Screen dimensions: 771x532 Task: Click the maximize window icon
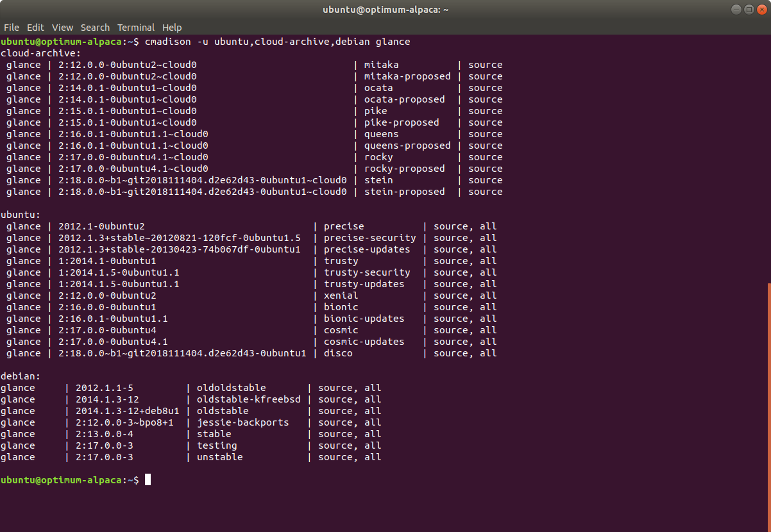coord(750,10)
